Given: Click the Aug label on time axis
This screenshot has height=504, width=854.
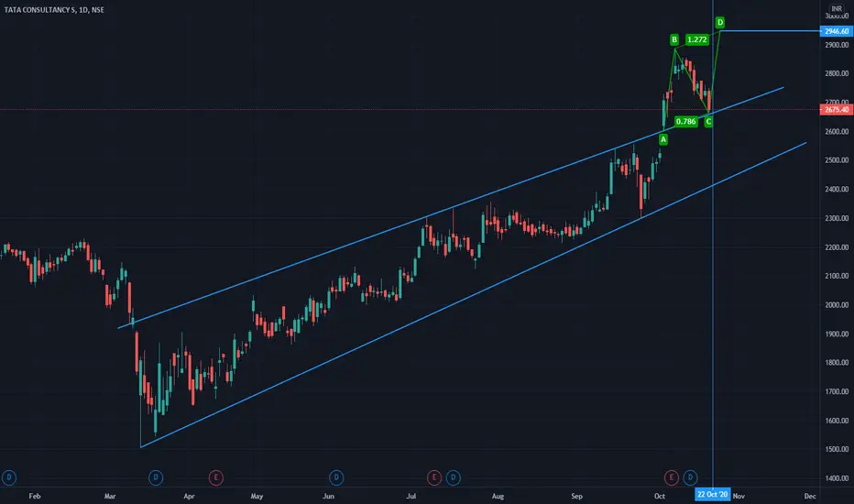Looking at the screenshot, I should pyautogui.click(x=498, y=496).
